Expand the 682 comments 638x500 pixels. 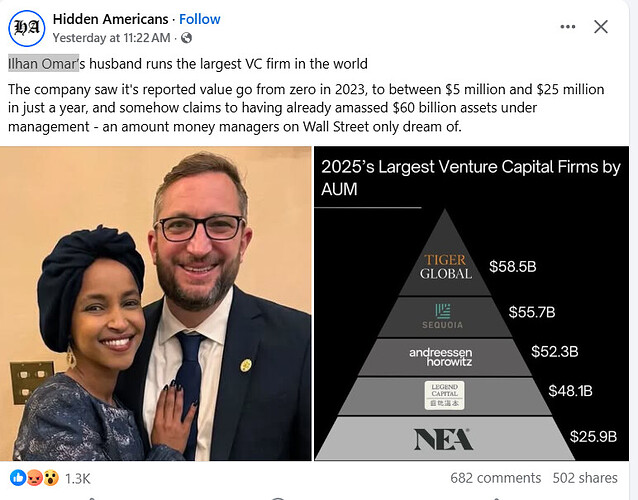[495, 478]
